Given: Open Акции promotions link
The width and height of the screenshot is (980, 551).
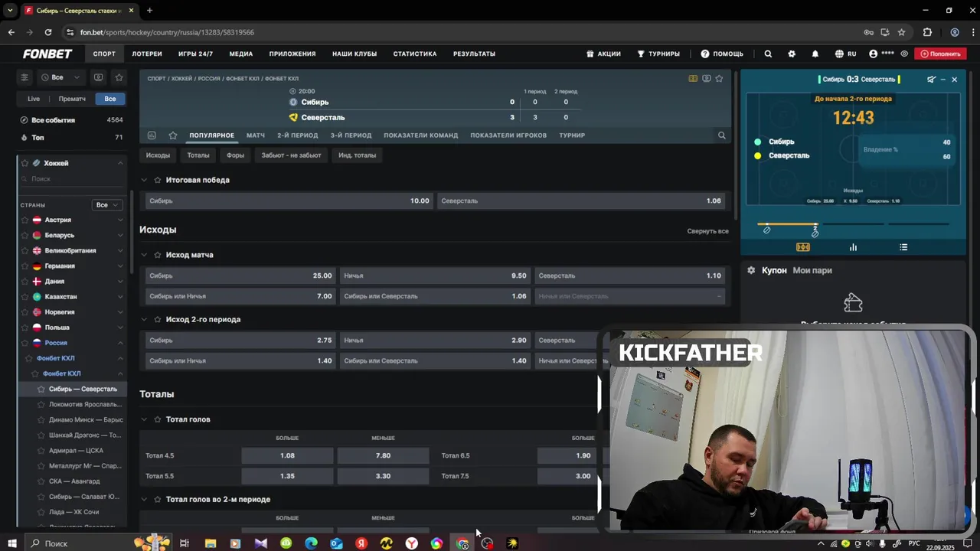Looking at the screenshot, I should coord(603,54).
